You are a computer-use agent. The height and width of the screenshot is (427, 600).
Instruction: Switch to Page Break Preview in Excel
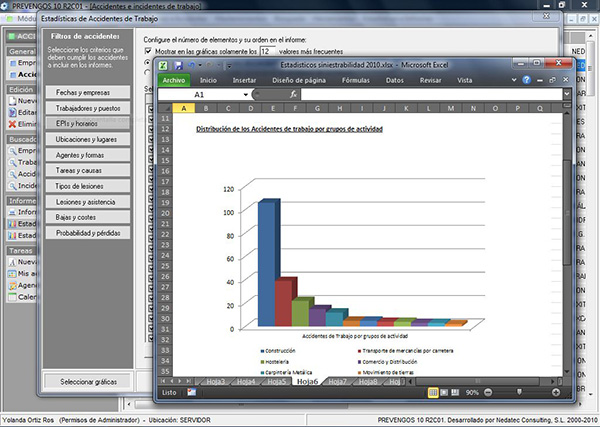[455, 392]
